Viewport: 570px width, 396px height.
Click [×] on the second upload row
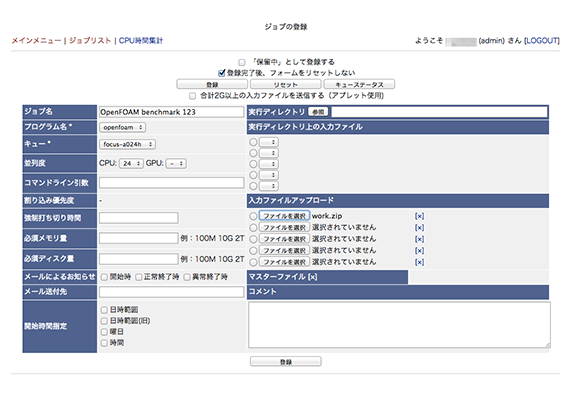pyautogui.click(x=419, y=228)
